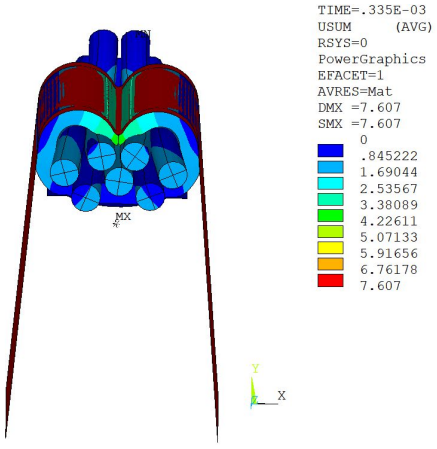Click the red legend color swatch
Screen dimensions: 437x449
(x=330, y=281)
